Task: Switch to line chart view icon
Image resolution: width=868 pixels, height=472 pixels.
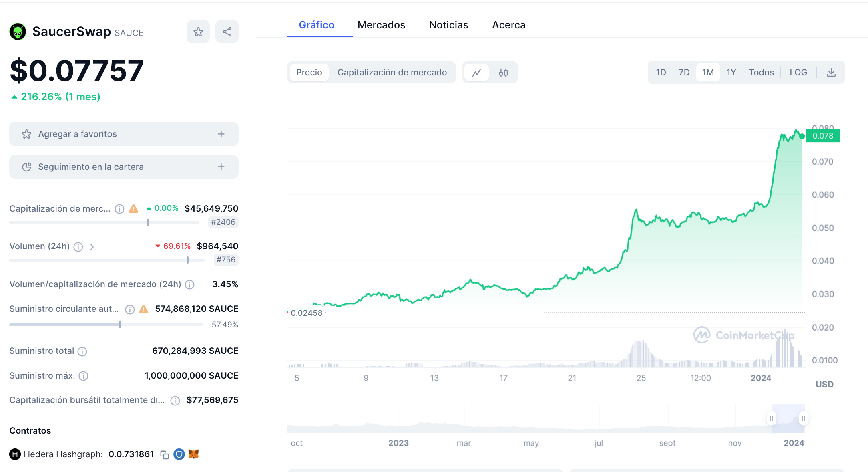Action: [476, 73]
